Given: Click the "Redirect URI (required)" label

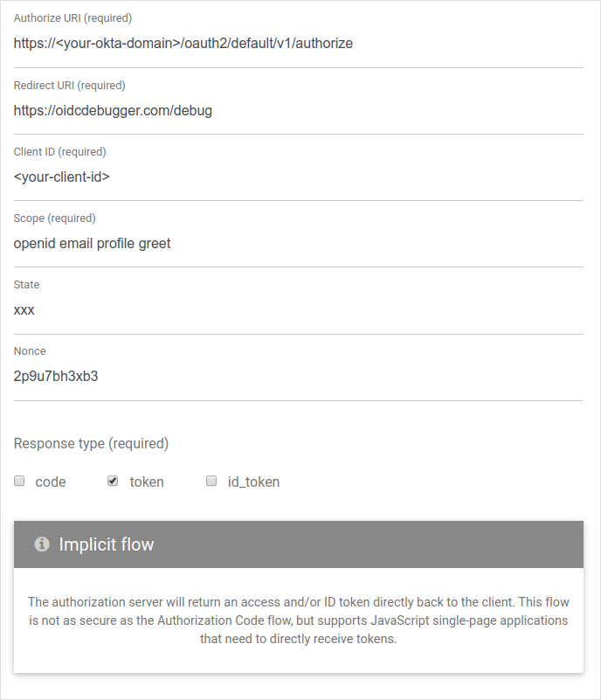Looking at the screenshot, I should click(x=69, y=86).
